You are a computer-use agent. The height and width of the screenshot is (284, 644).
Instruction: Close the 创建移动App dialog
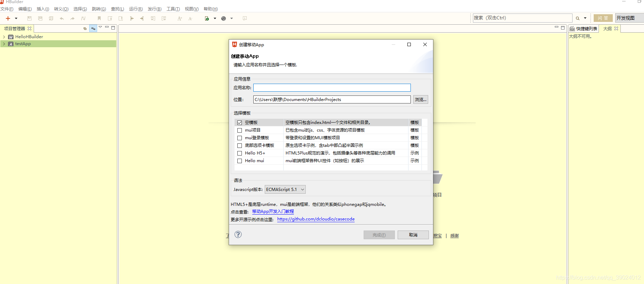tap(425, 44)
